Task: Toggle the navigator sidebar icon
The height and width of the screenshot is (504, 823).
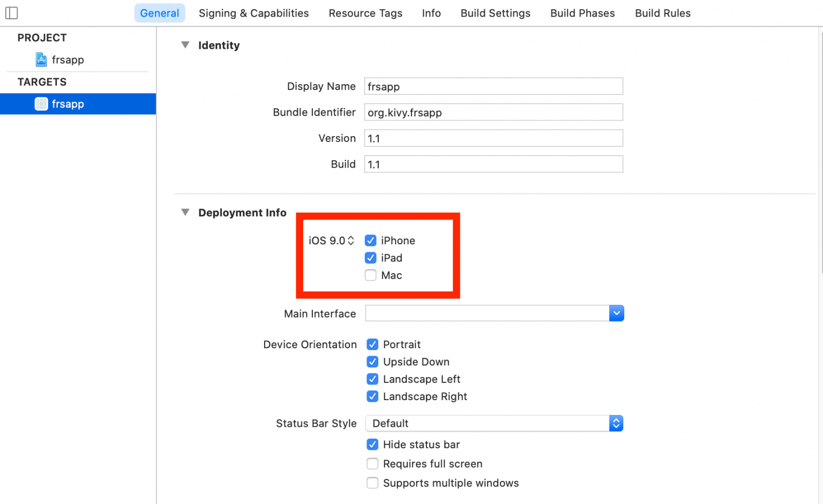Action: point(11,12)
